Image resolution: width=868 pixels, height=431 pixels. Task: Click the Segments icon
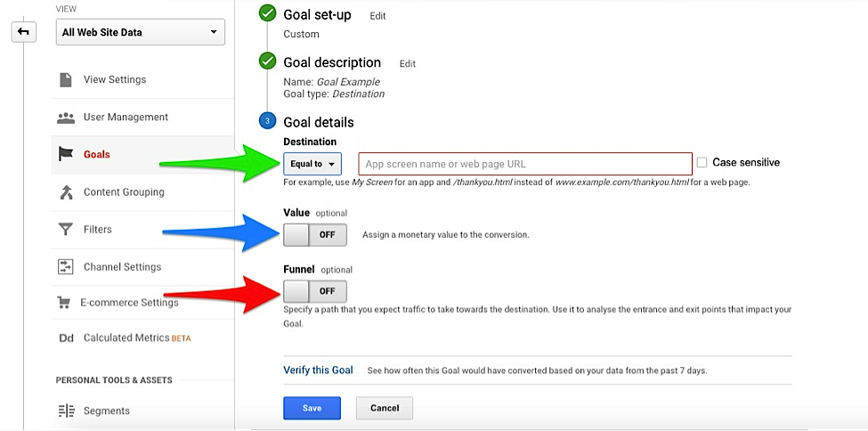point(66,411)
